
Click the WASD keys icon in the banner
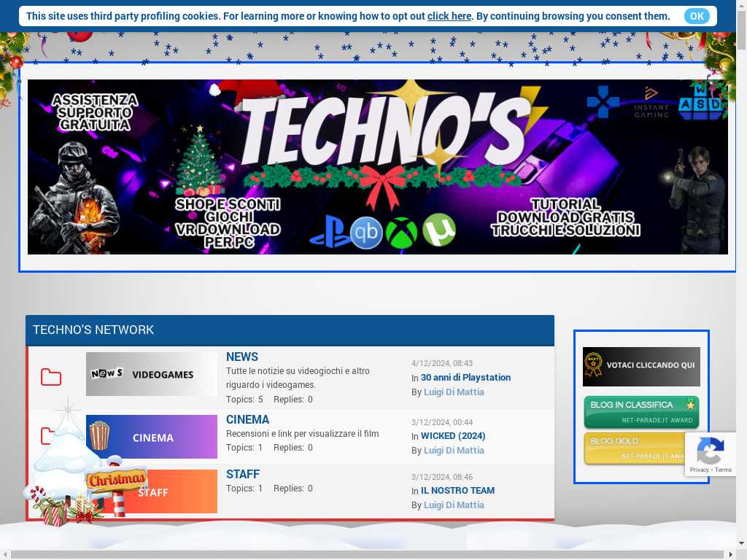[x=700, y=102]
